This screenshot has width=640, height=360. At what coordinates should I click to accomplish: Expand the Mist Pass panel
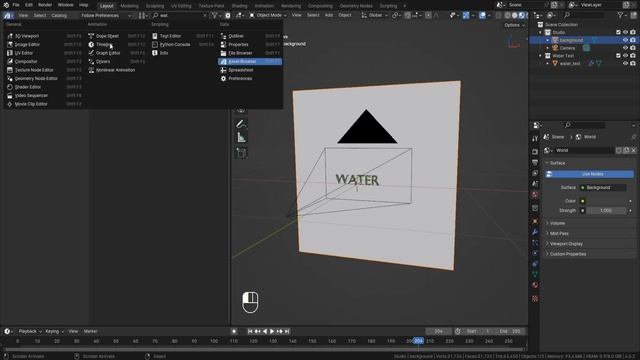pos(589,233)
